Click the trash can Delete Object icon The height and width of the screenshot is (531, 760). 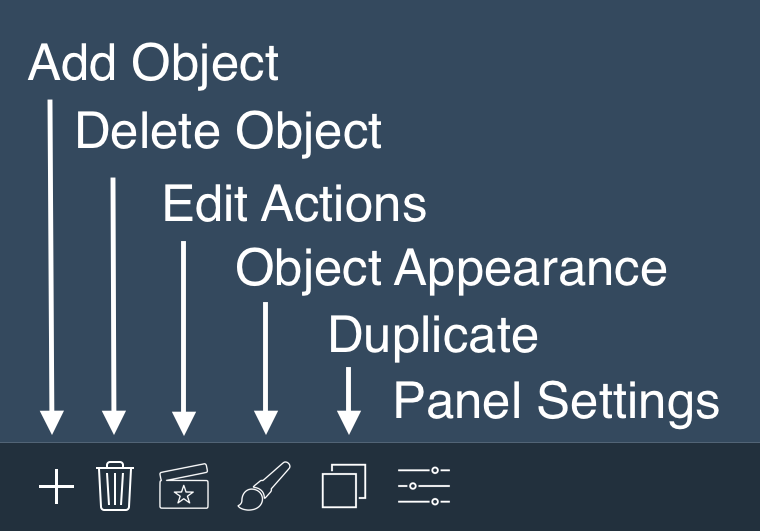[x=115, y=486]
